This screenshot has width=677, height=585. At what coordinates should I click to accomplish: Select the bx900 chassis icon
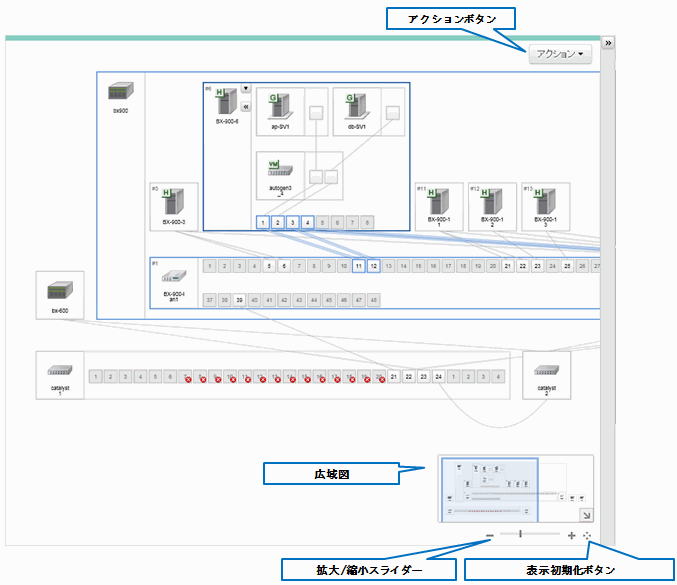click(x=120, y=92)
